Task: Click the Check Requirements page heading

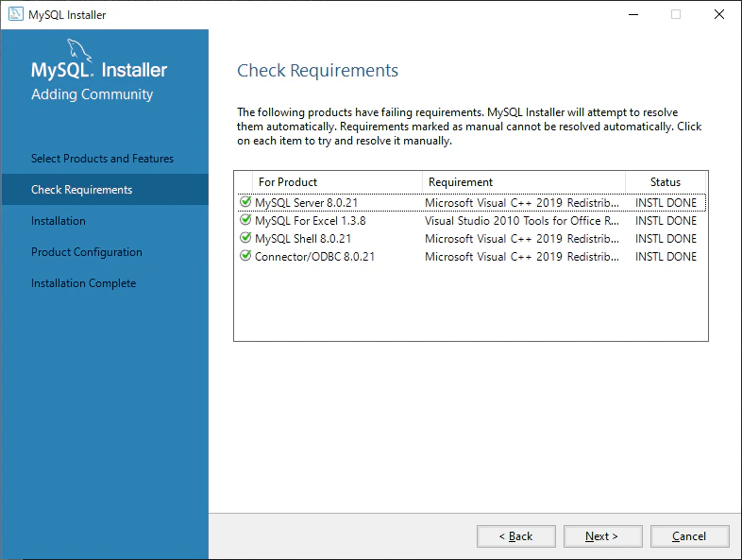Action: click(317, 71)
